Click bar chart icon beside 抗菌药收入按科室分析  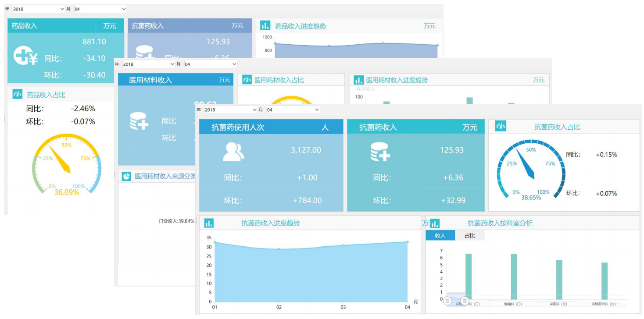point(435,223)
